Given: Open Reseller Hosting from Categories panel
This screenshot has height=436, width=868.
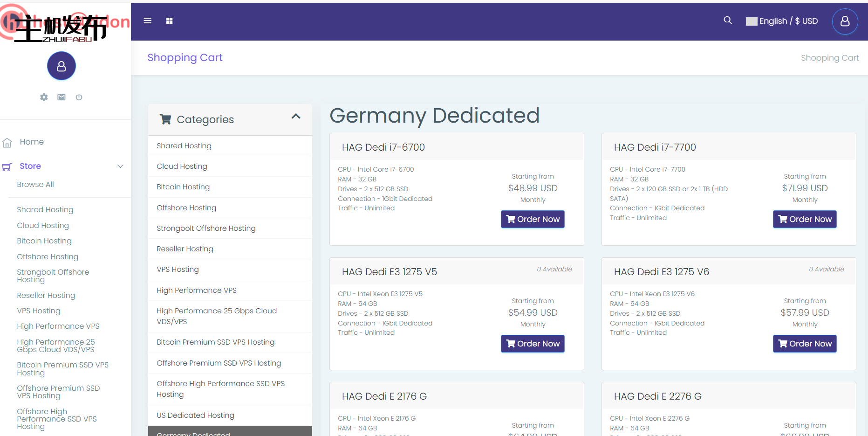Looking at the screenshot, I should click(x=185, y=249).
